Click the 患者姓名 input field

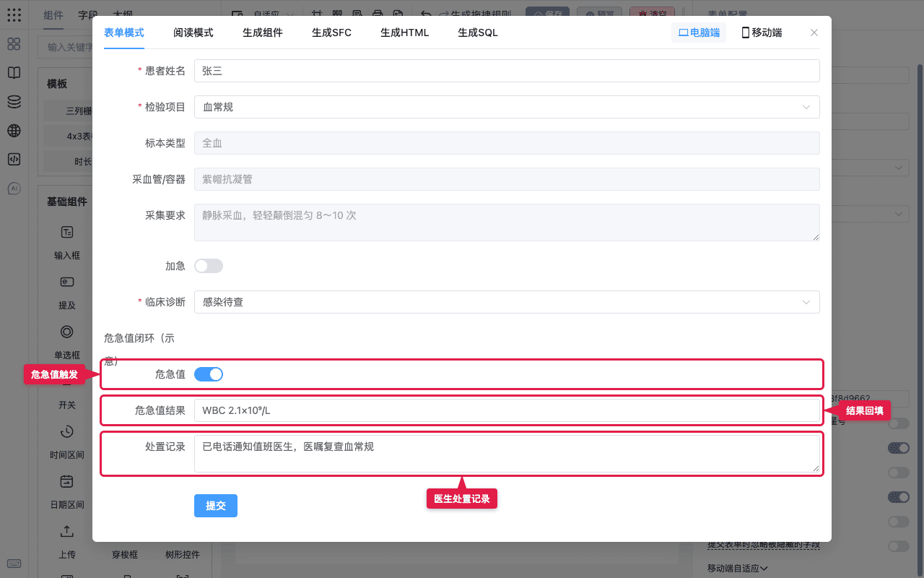tap(507, 71)
